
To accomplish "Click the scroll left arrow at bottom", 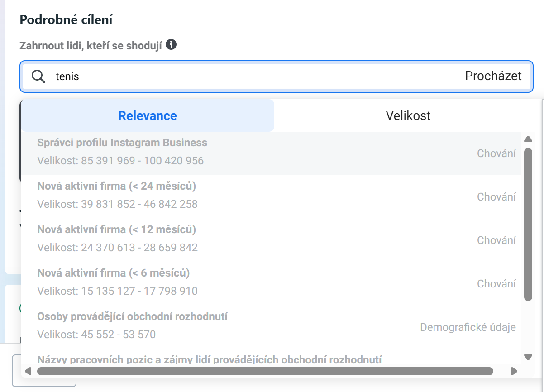I will click(28, 371).
